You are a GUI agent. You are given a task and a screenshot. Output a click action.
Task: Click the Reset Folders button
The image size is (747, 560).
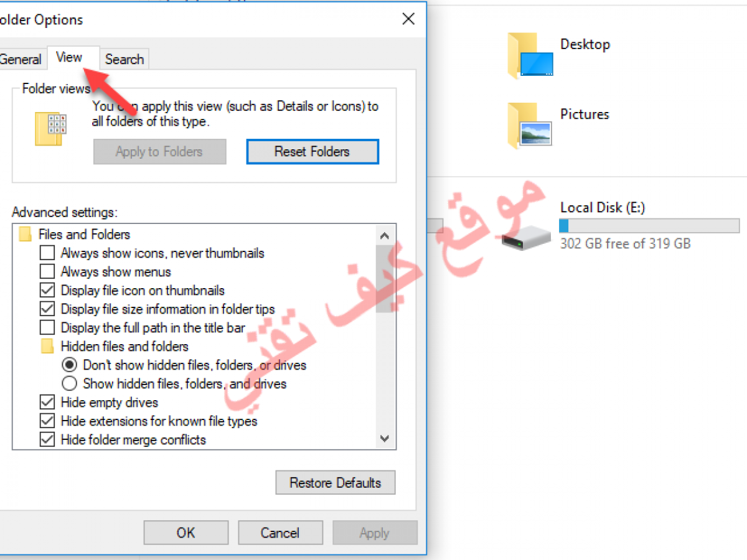[312, 151]
